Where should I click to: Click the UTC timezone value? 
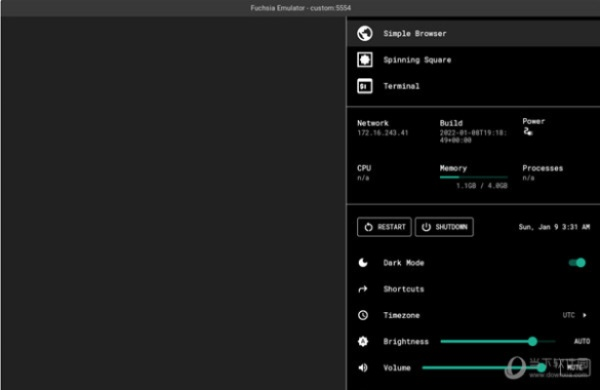coord(569,315)
